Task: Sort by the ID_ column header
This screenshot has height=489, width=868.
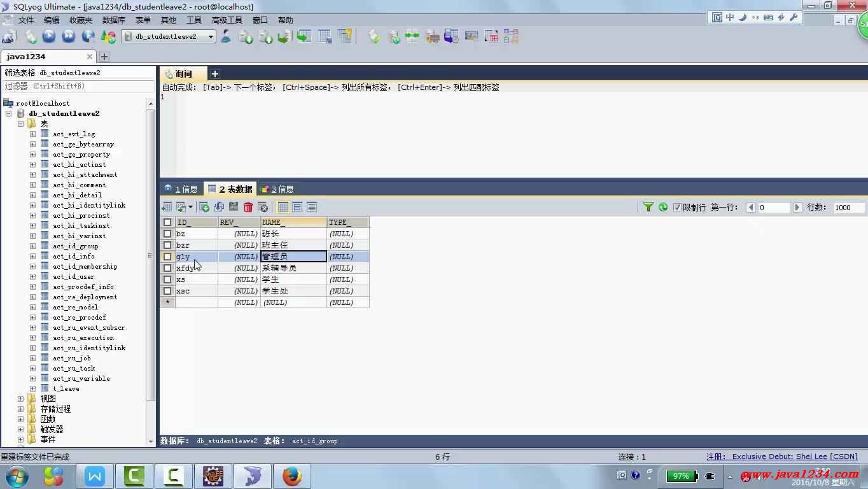Action: point(197,222)
